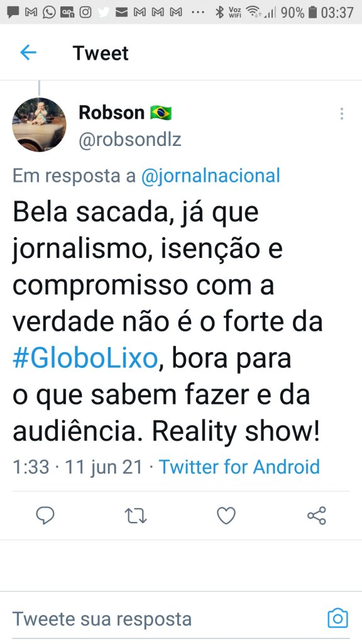The height and width of the screenshot is (644, 362).
Task: Tap the back arrow next to Tweet
Action: point(28,53)
